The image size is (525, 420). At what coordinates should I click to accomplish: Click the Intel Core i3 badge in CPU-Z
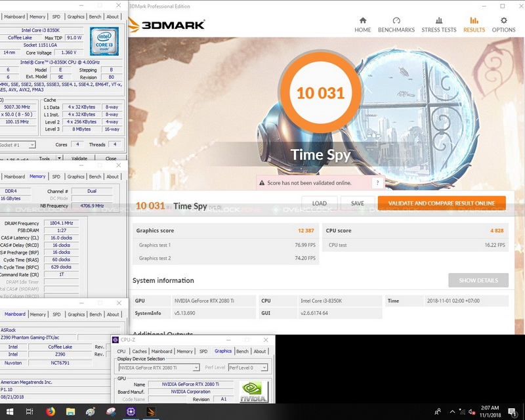pyautogui.click(x=104, y=41)
